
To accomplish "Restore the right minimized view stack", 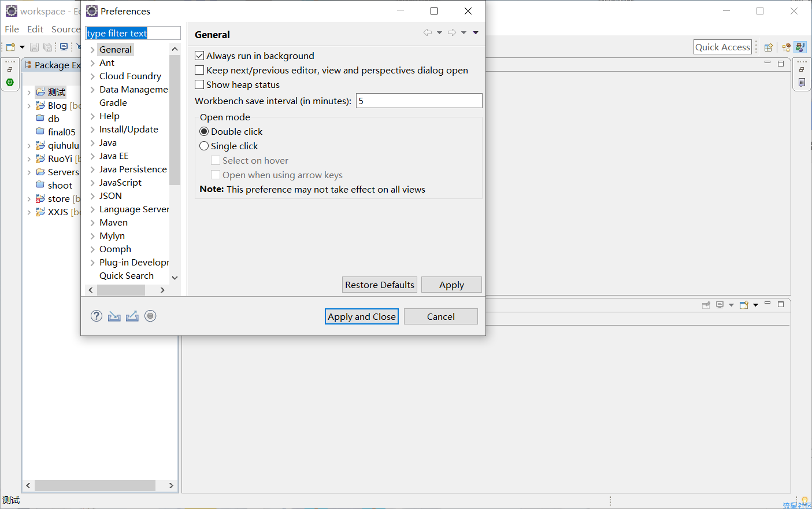I will (802, 69).
